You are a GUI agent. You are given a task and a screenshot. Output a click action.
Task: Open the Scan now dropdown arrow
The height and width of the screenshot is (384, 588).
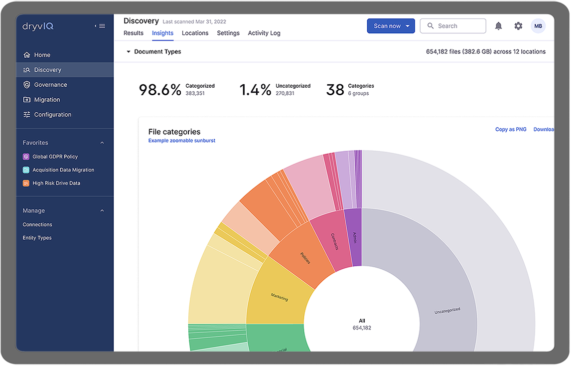(408, 26)
